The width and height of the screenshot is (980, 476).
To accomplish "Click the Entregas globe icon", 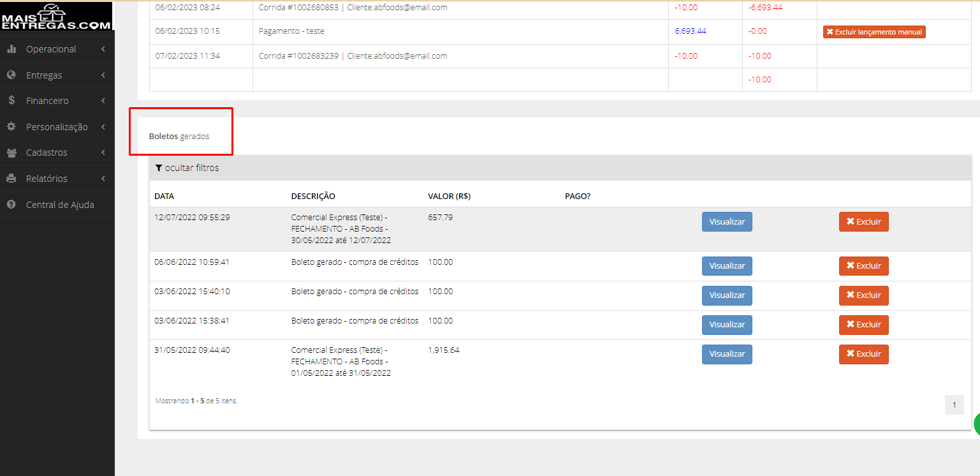I will (11, 75).
